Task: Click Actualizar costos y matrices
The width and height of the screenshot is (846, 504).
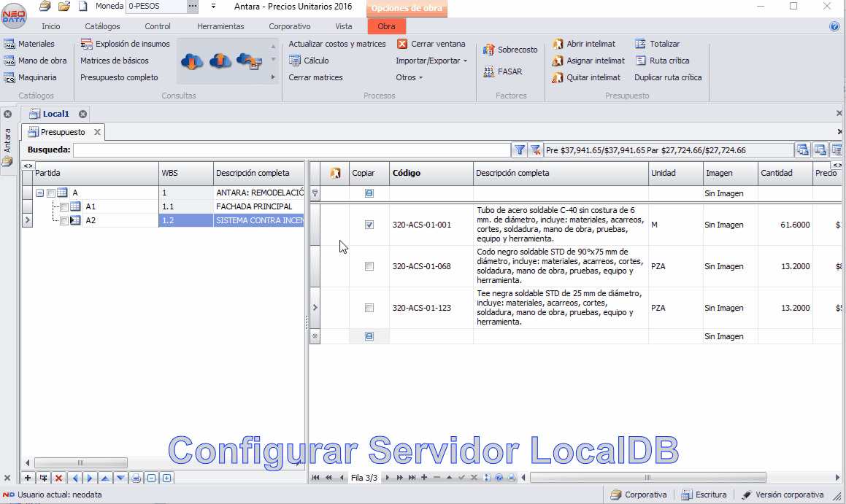Action: (337, 44)
